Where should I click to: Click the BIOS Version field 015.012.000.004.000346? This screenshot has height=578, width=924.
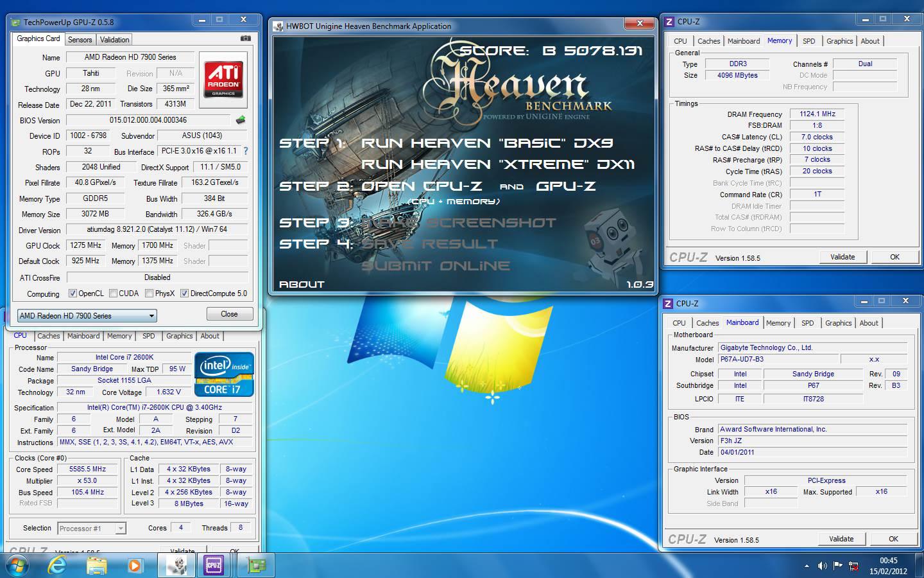[x=148, y=120]
